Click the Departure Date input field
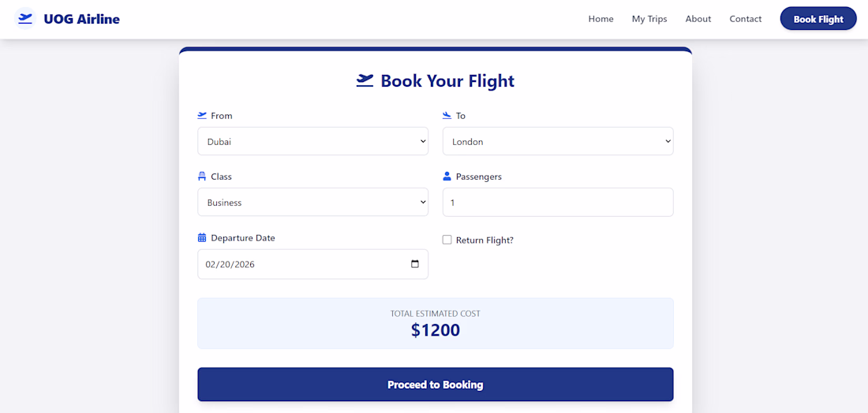This screenshot has height=413, width=868. click(x=300, y=264)
